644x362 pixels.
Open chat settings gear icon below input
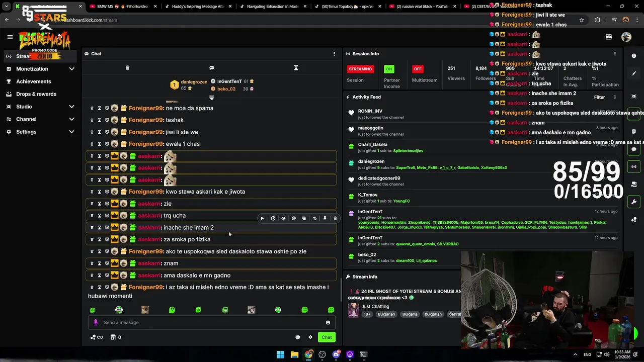click(x=310, y=337)
